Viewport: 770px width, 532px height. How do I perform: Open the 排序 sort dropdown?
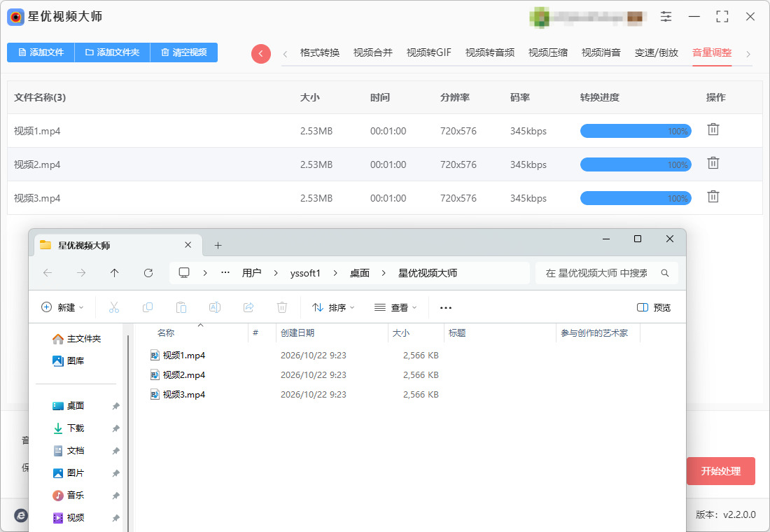[333, 307]
